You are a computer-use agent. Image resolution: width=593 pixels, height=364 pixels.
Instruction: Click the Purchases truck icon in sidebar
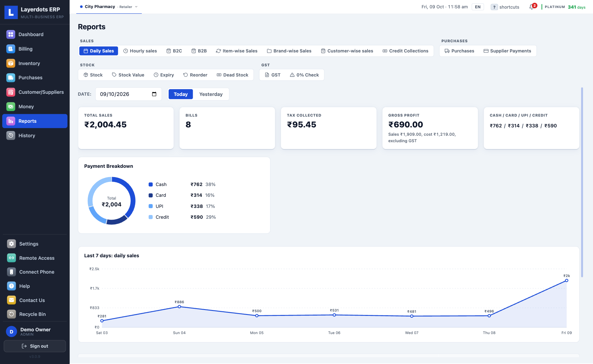11,78
